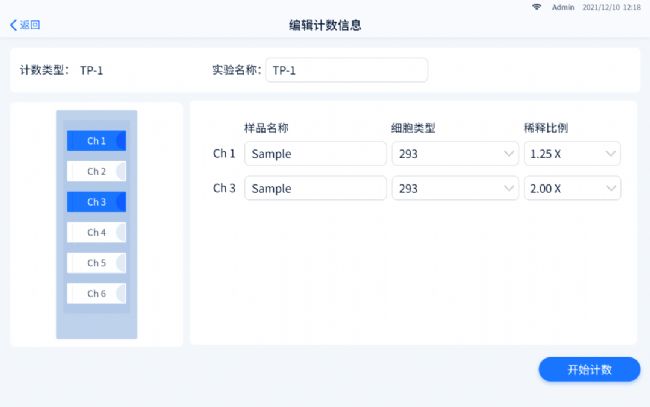Select channel Ch 5 slot
The height and width of the screenshot is (407, 650).
[x=96, y=263]
